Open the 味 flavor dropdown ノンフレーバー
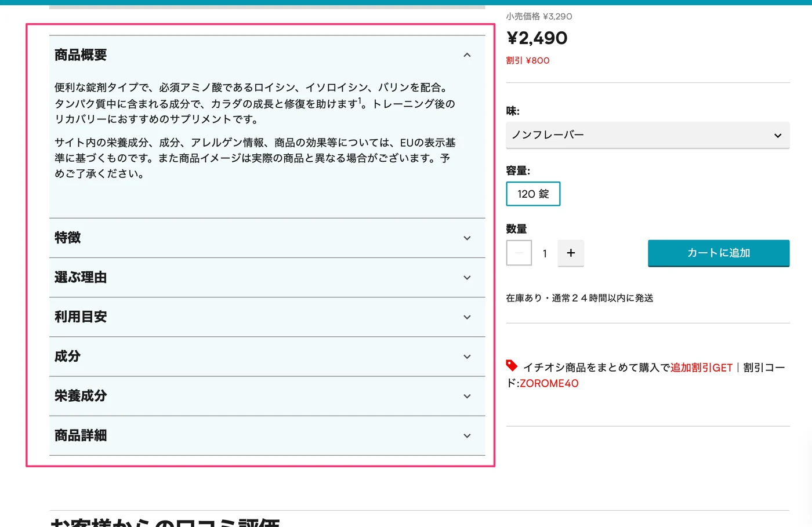 [x=647, y=135]
